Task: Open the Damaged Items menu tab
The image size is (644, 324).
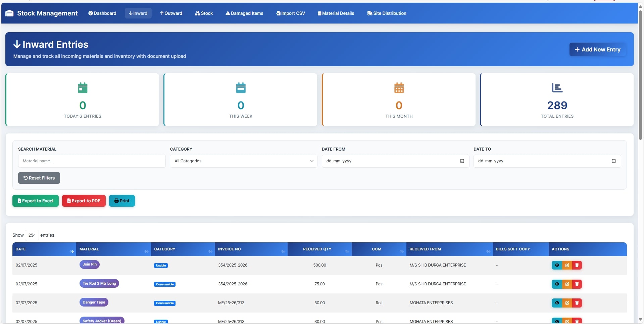Action: (244, 13)
